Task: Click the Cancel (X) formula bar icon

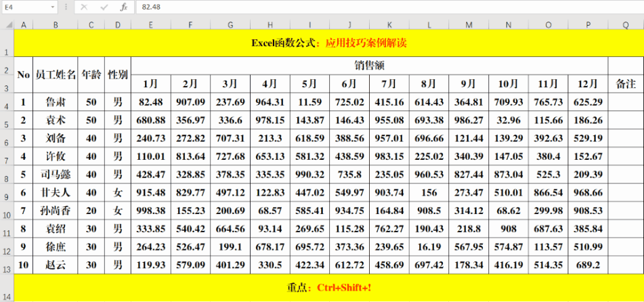Action: [x=84, y=7]
